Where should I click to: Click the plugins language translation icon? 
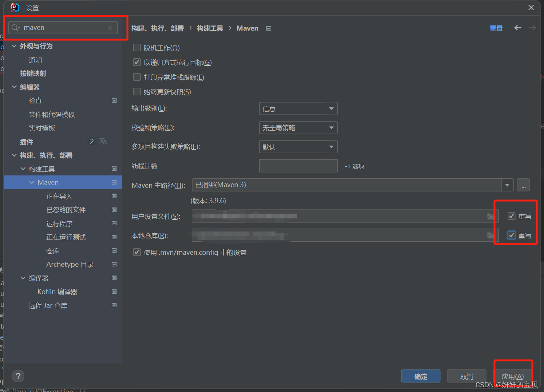click(103, 142)
